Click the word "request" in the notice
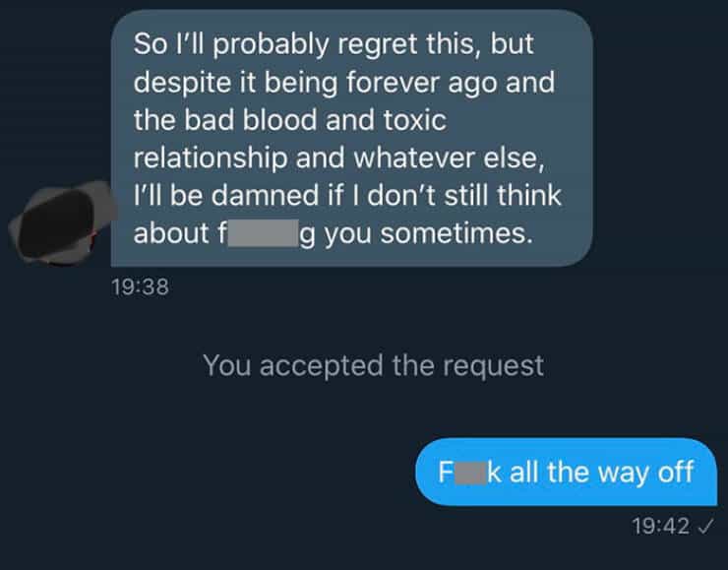The width and height of the screenshot is (728, 570). 493,365
